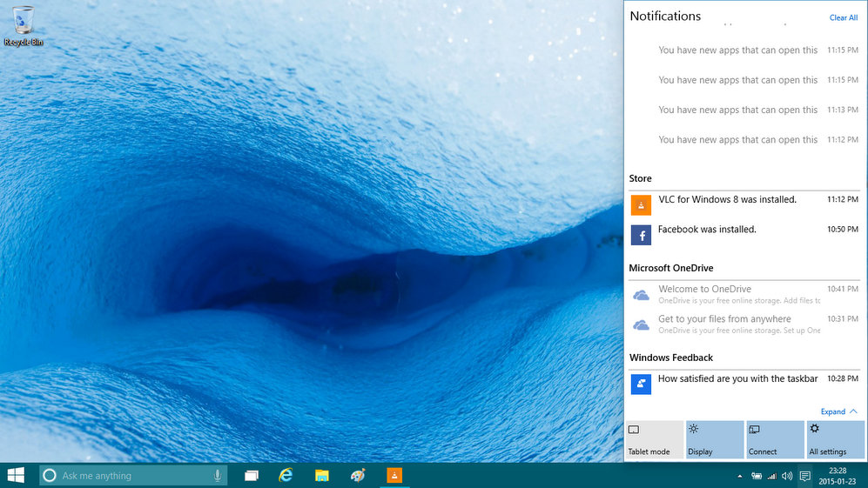Click the Action Center notification tray icon
The image size is (868, 488).
pos(805,476)
